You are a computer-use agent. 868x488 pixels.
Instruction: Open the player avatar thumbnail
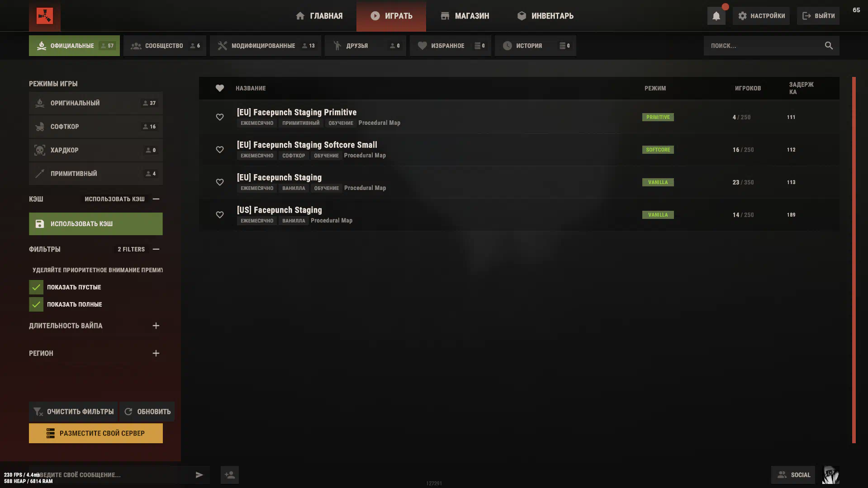tap(830, 475)
